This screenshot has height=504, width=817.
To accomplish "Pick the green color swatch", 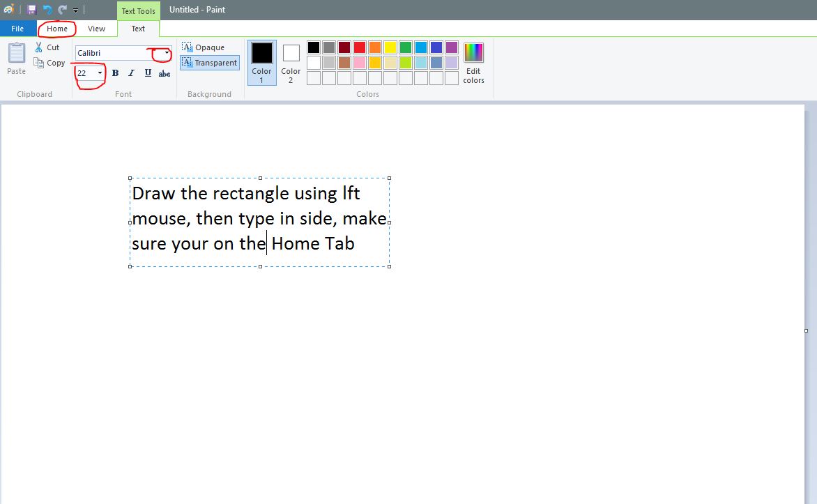I will (x=406, y=47).
